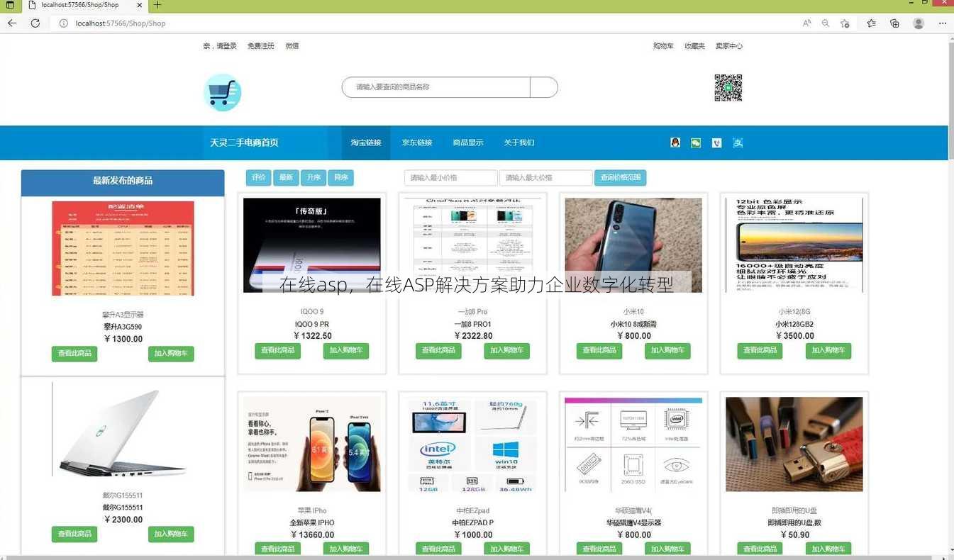Click 查看此商品 for 小米10 8成新需

599,351
